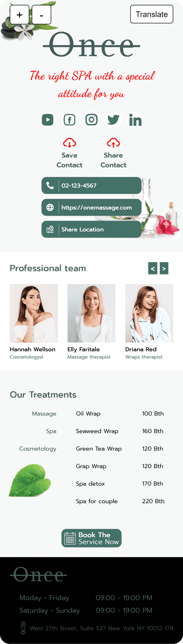
Task: Call the 02-123-4567 phone button
Action: click(x=91, y=186)
